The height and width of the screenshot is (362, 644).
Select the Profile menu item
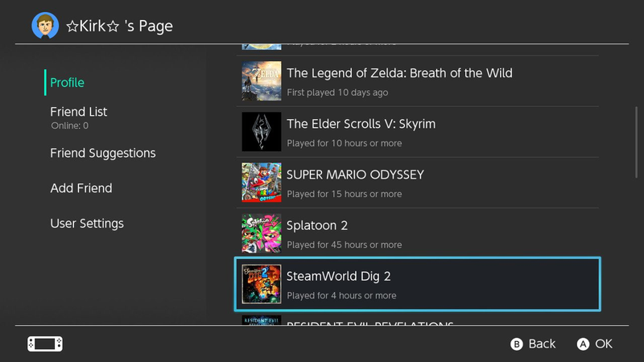point(67,83)
